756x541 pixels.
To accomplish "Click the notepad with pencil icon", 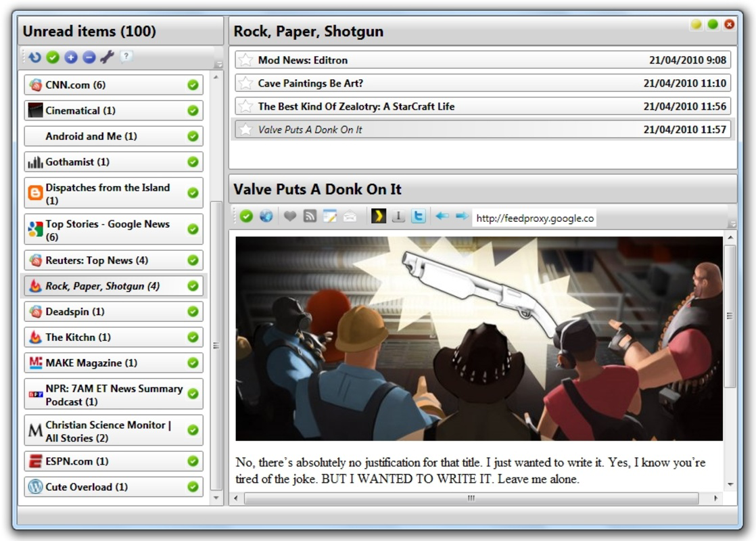I will (330, 216).
